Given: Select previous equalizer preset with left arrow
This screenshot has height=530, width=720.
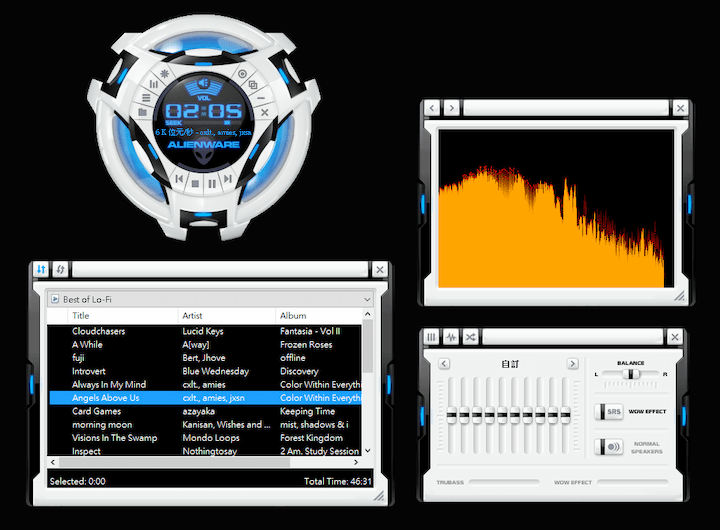Looking at the screenshot, I should coord(444,364).
